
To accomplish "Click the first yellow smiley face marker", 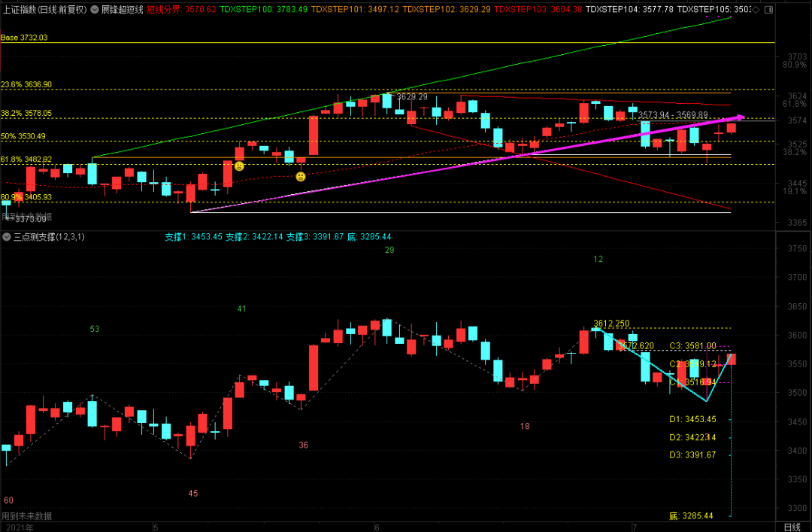I will [x=239, y=166].
